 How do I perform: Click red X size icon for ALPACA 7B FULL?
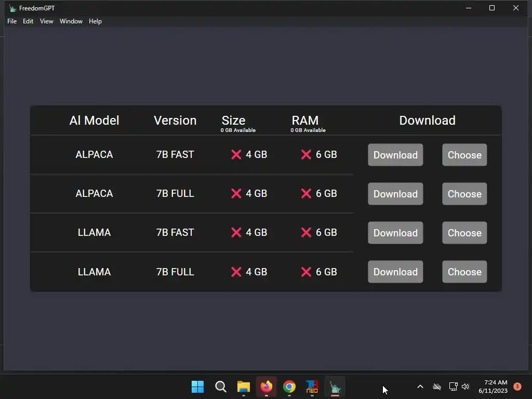[236, 193]
